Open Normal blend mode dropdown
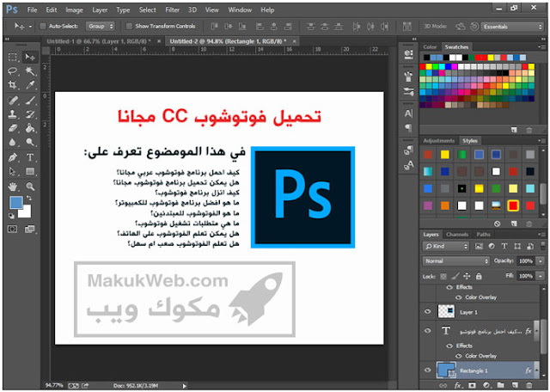 point(456,261)
